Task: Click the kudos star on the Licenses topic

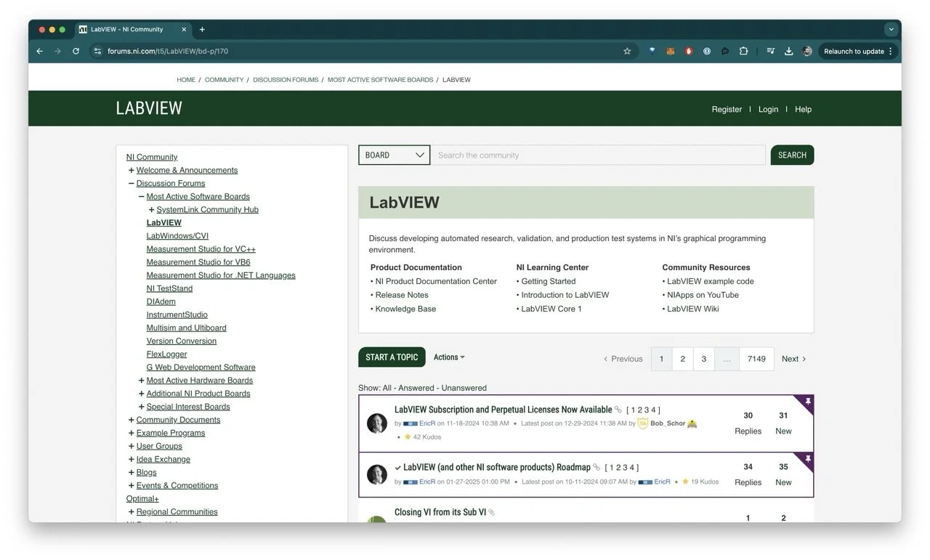Action: (x=408, y=437)
